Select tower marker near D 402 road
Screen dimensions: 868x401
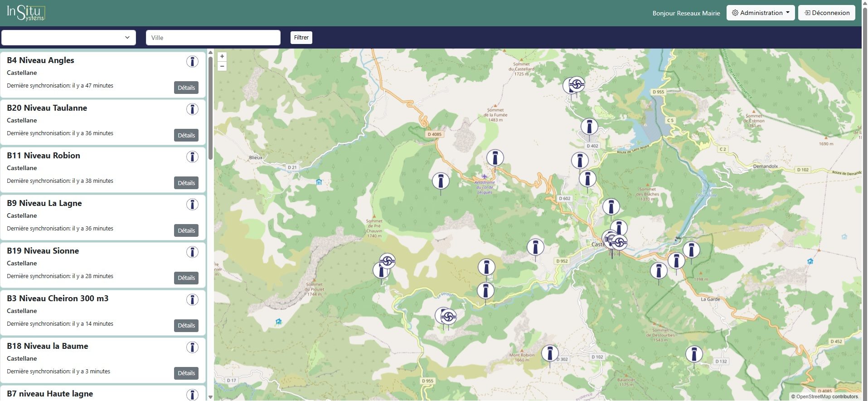pos(589,127)
